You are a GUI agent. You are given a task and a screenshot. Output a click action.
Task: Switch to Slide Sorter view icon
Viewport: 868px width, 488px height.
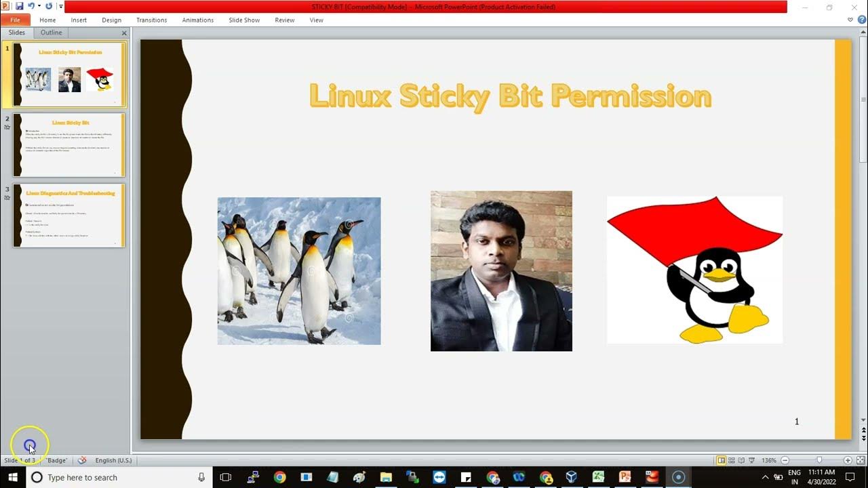732,460
